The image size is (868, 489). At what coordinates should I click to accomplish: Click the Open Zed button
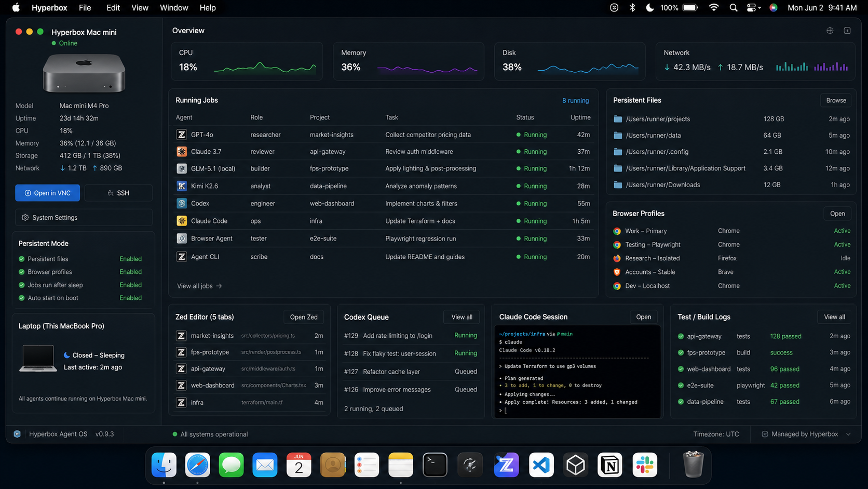tap(304, 317)
